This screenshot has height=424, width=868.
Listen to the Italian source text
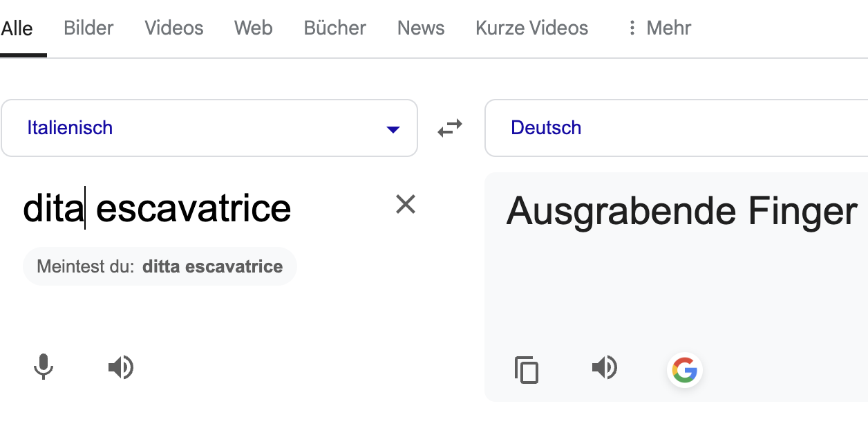(x=121, y=367)
